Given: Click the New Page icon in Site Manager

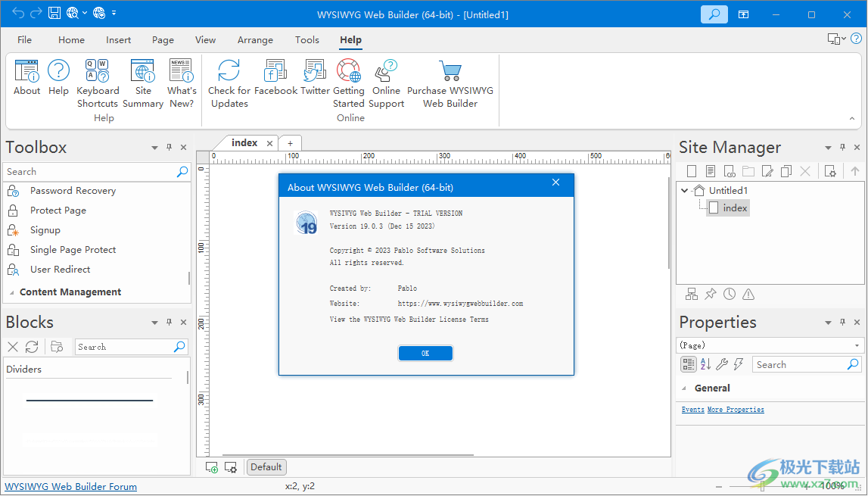Looking at the screenshot, I should tap(691, 170).
